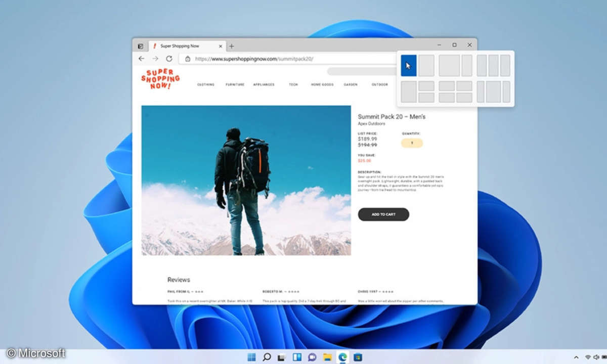The width and height of the screenshot is (607, 364).
Task: Choose middle column of three equal columns layout
Action: coord(493,66)
